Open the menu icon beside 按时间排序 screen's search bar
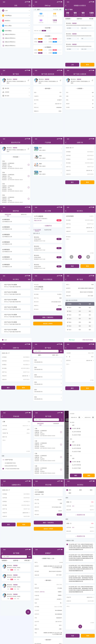96x644 pixels. (61, 420)
